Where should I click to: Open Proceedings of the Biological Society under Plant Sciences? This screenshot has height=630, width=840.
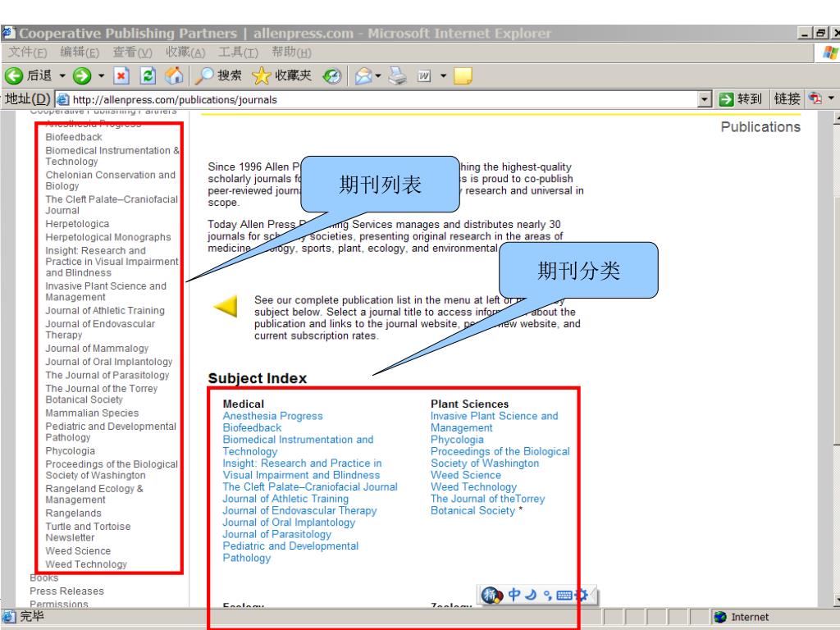pyautogui.click(x=500, y=458)
